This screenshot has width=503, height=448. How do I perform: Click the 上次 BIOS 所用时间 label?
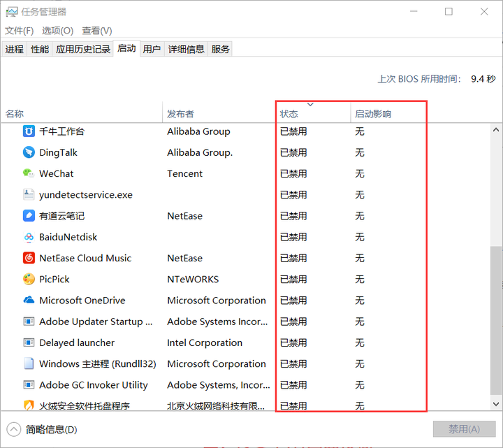pyautogui.click(x=419, y=79)
